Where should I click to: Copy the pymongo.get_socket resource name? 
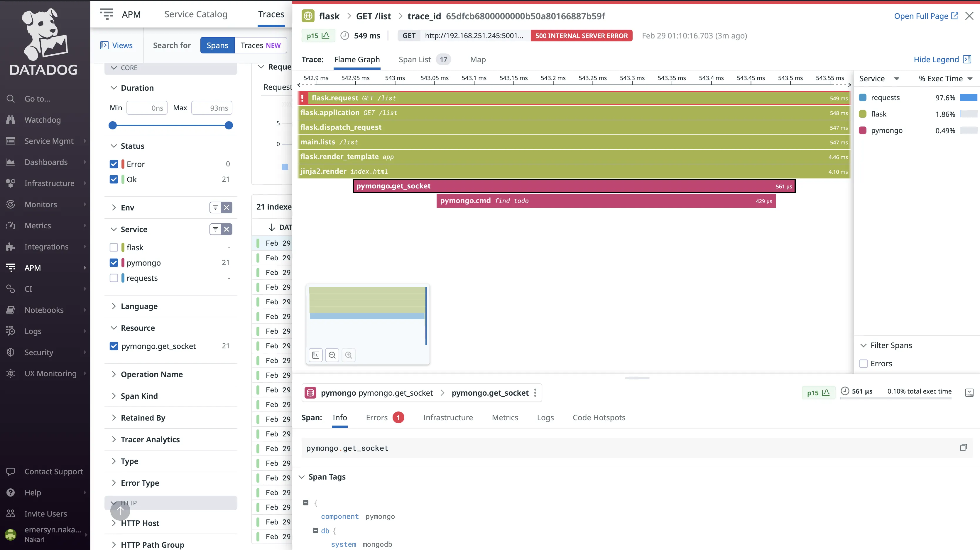[963, 448]
